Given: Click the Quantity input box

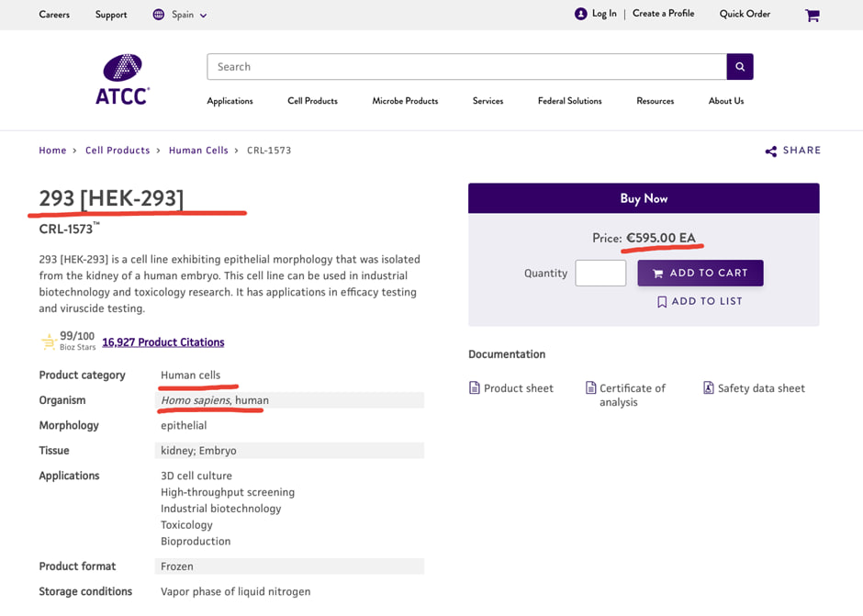Looking at the screenshot, I should coord(600,273).
